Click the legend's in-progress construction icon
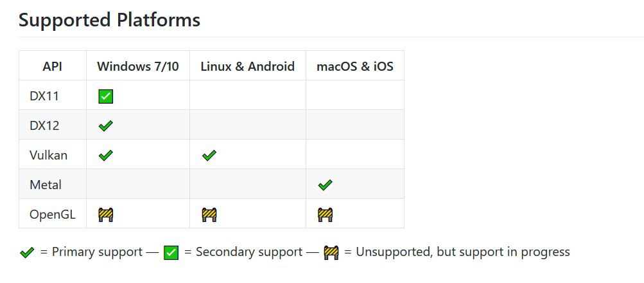 click(331, 253)
